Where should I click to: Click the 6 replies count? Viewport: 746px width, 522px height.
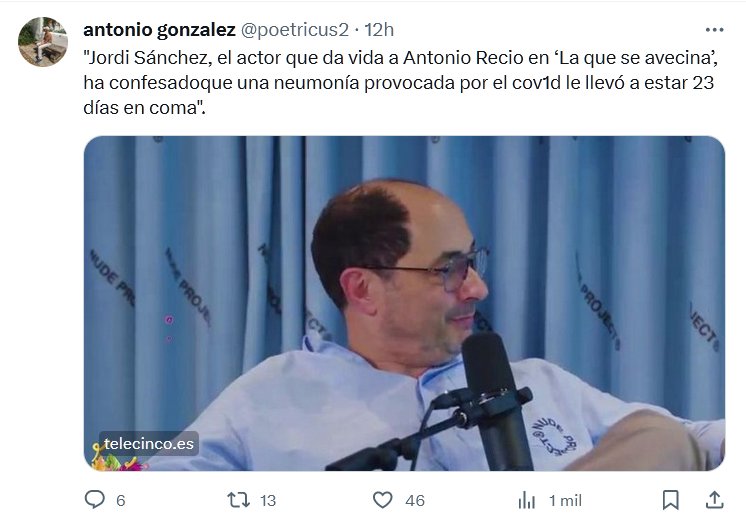[x=121, y=501]
